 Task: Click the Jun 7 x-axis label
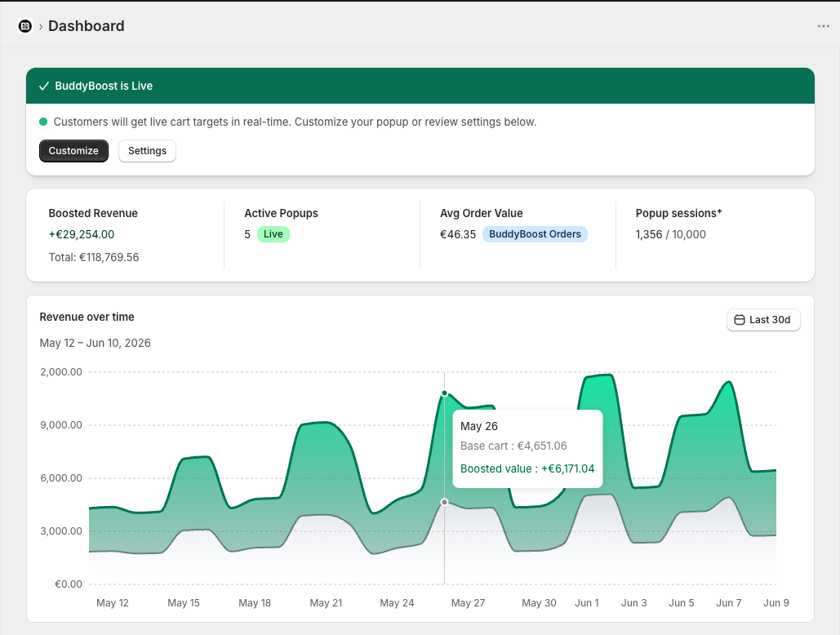tap(729, 603)
